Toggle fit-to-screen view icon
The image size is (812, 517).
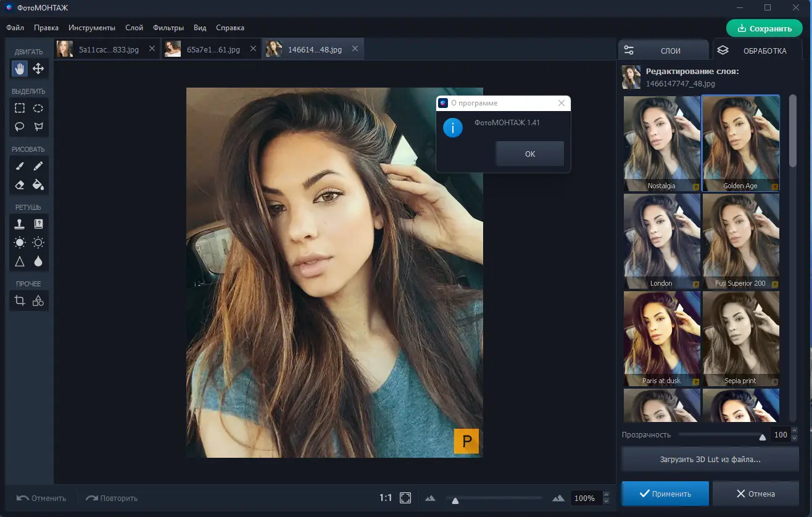click(x=405, y=498)
